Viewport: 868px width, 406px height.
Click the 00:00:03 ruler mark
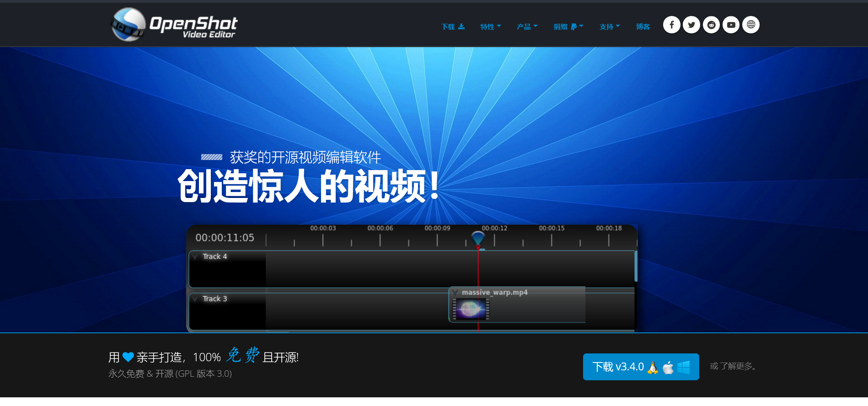(323, 228)
